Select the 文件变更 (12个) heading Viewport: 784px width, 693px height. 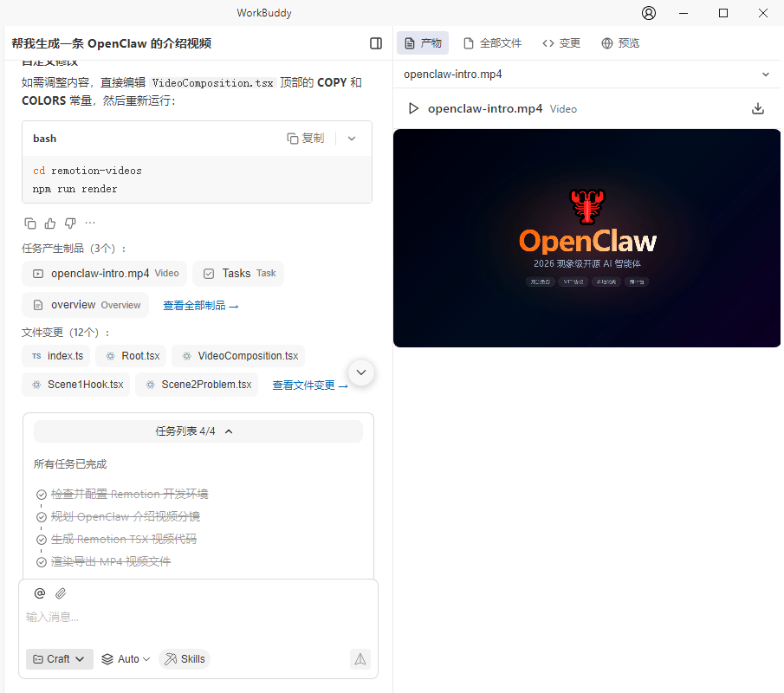pos(66,333)
